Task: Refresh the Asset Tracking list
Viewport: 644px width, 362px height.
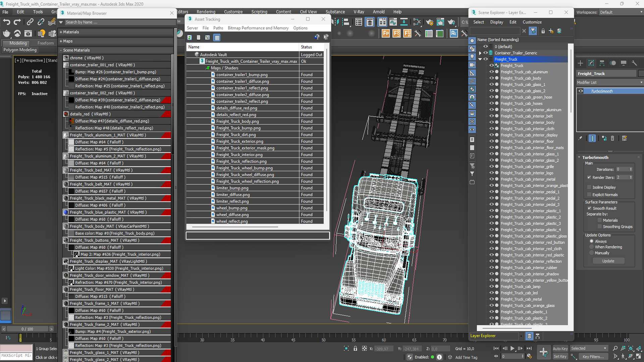Action: pyautogui.click(x=190, y=38)
